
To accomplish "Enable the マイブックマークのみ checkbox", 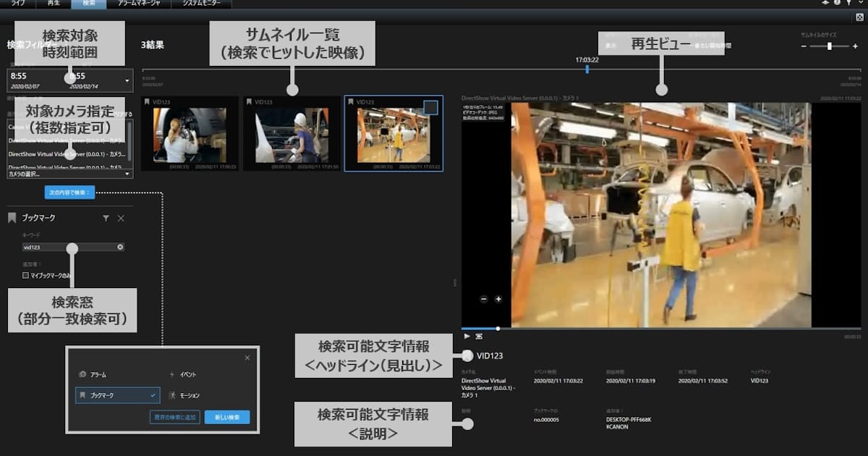I will pyautogui.click(x=25, y=274).
